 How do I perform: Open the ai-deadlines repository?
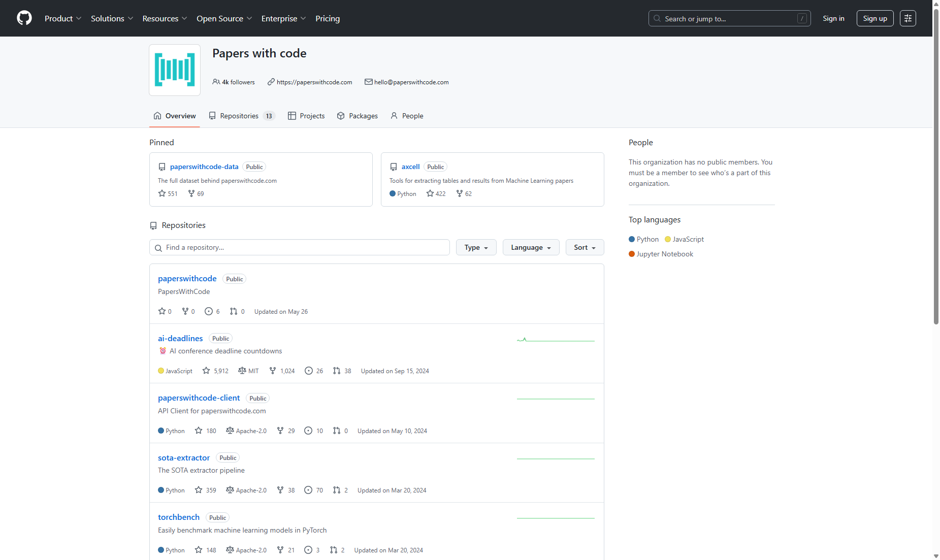[x=180, y=338]
